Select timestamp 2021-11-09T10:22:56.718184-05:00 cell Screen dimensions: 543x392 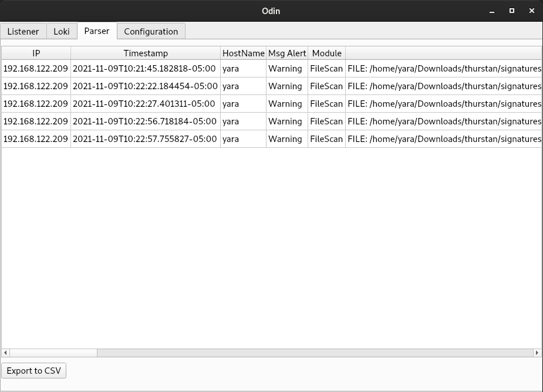(x=146, y=121)
